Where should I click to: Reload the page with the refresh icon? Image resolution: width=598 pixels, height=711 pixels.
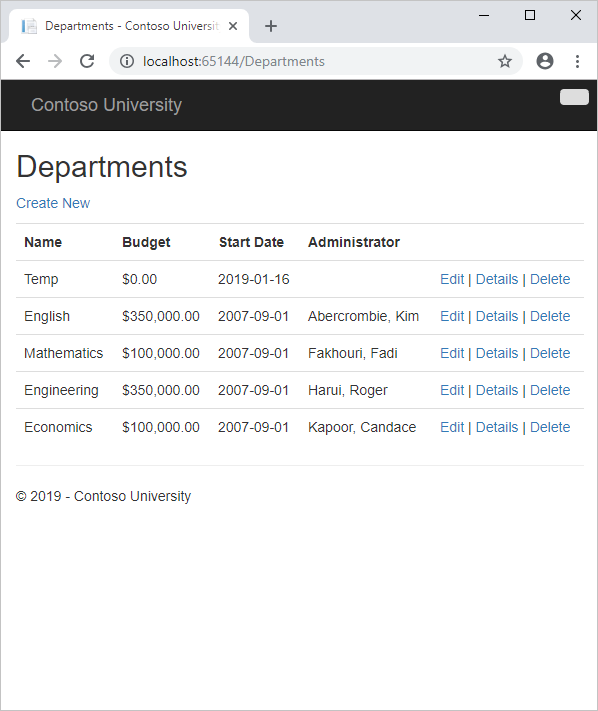pos(87,61)
